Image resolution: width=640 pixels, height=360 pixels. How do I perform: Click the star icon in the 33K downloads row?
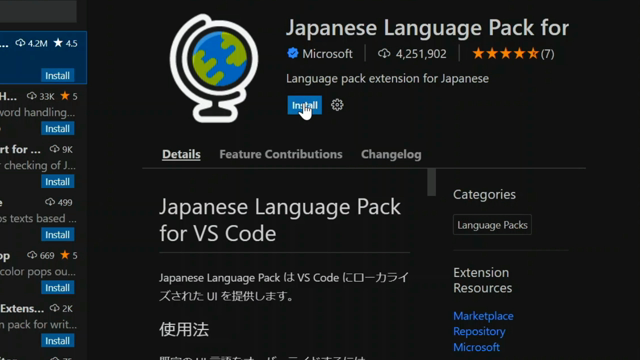(64, 96)
